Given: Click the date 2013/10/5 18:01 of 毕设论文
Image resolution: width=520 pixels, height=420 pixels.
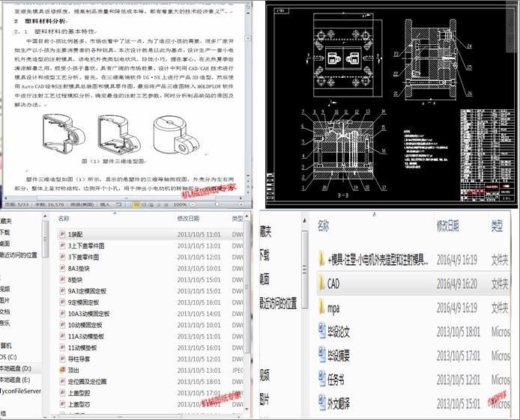Looking at the screenshot, I should click(458, 332).
